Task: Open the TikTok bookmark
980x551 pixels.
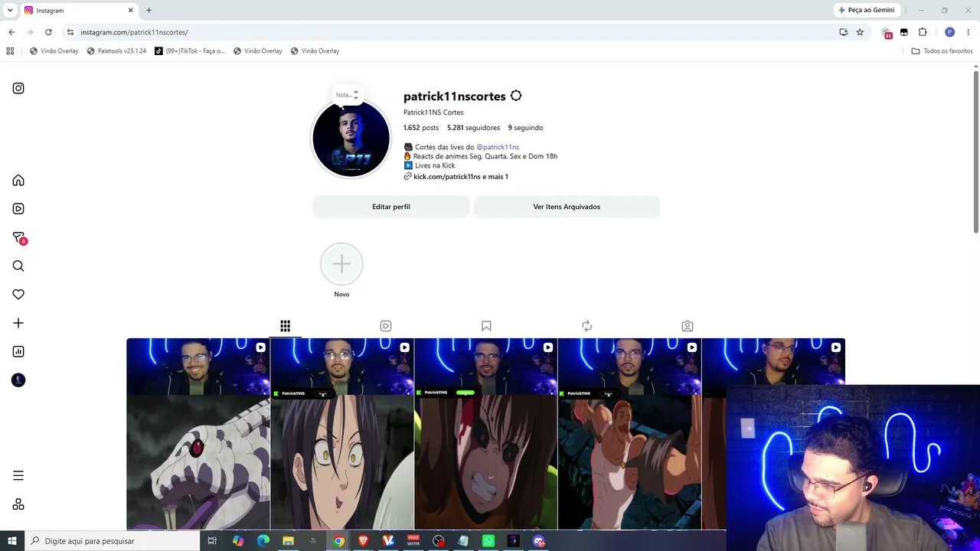Action: click(x=190, y=51)
